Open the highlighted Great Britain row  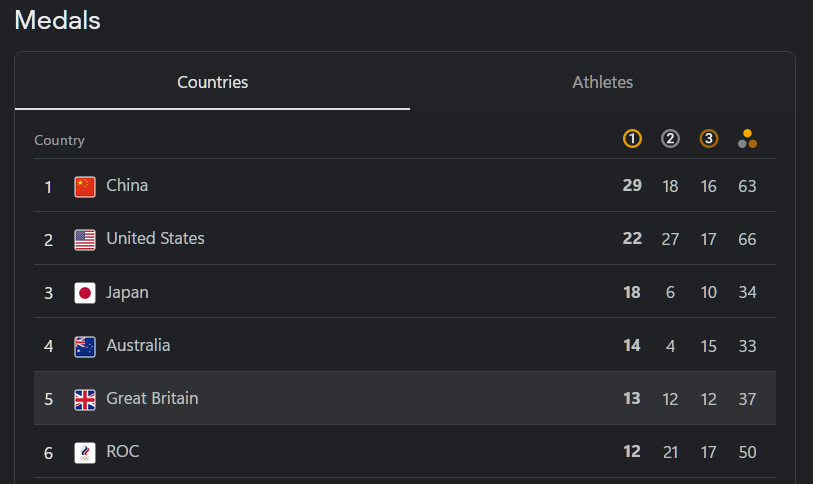coord(405,398)
